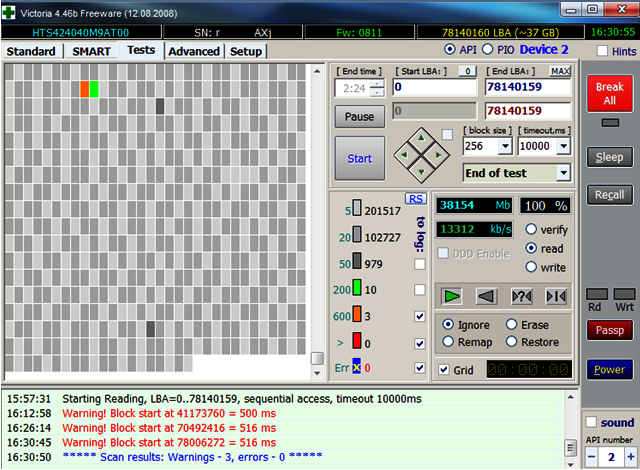Expand the End of test dropdown
The height and width of the screenshot is (470, 640).
click(x=563, y=173)
